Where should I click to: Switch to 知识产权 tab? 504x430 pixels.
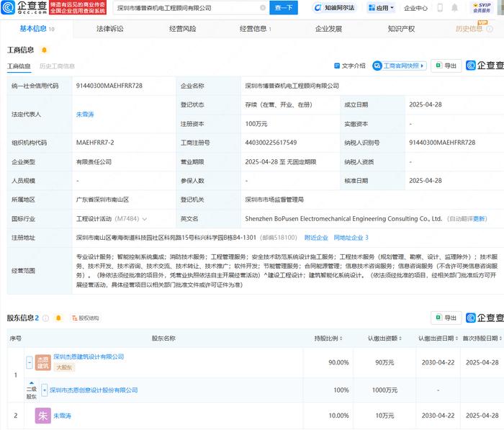401,29
